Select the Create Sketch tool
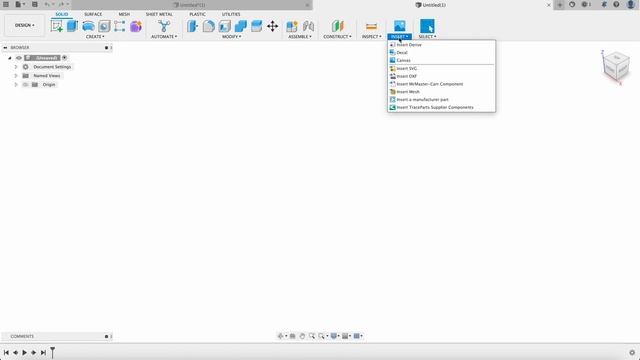Image resolution: width=640 pixels, height=360 pixels. (56, 26)
